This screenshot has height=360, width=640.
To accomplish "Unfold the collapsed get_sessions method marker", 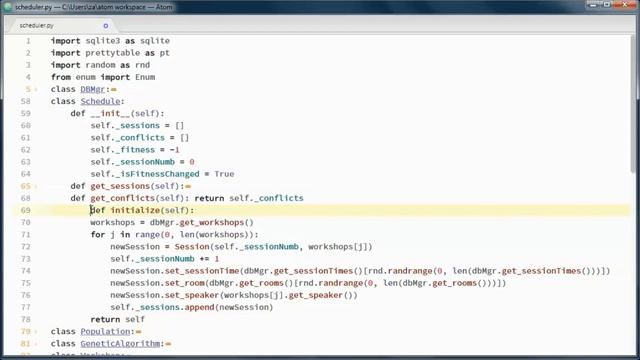I will [188, 186].
